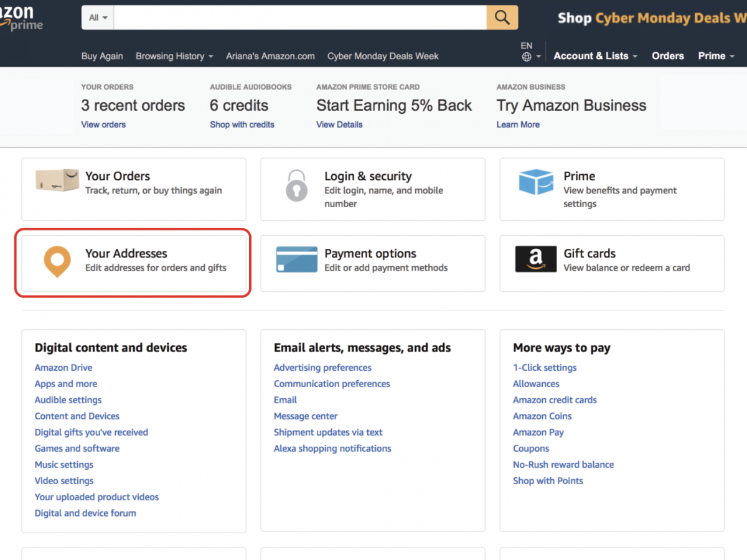This screenshot has width=747, height=560.
Task: Expand the Prime dropdown menu
Action: click(716, 56)
